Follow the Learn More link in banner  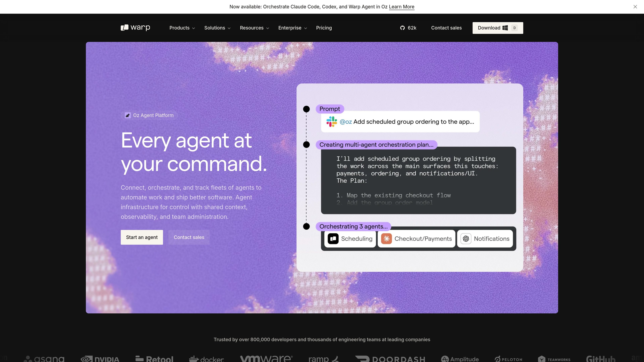point(401,7)
